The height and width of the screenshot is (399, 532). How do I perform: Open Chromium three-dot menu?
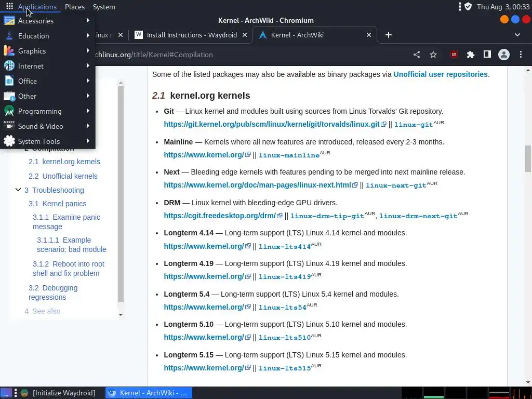click(x=521, y=55)
